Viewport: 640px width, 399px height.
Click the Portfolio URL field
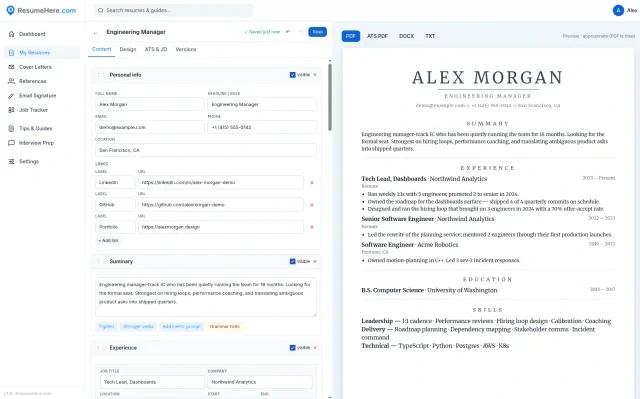[x=221, y=227]
